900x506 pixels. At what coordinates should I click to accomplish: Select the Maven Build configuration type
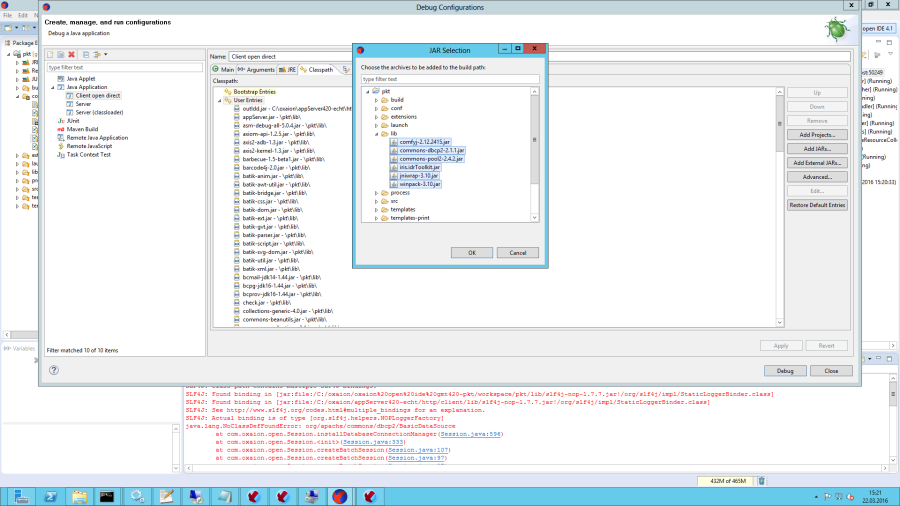[x=82, y=129]
